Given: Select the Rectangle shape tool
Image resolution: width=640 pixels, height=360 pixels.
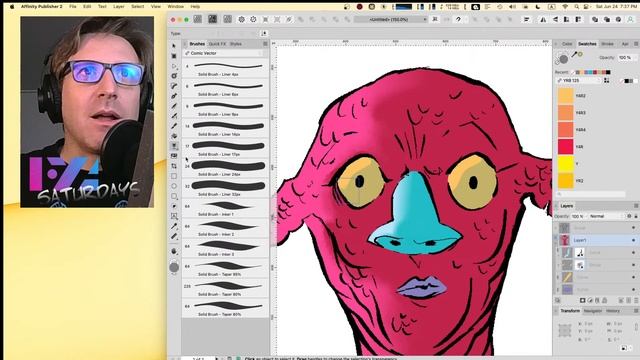Looking at the screenshot, I should tap(174, 176).
